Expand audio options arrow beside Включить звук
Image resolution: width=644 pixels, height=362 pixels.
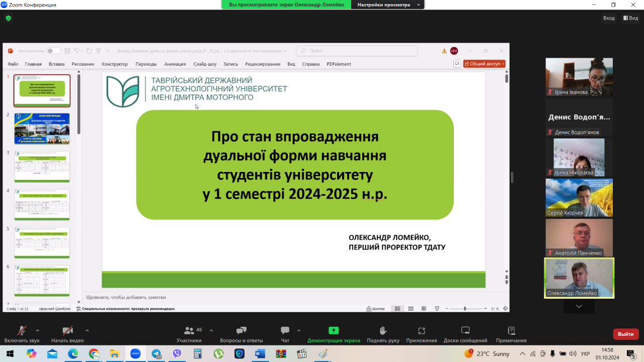(37, 330)
